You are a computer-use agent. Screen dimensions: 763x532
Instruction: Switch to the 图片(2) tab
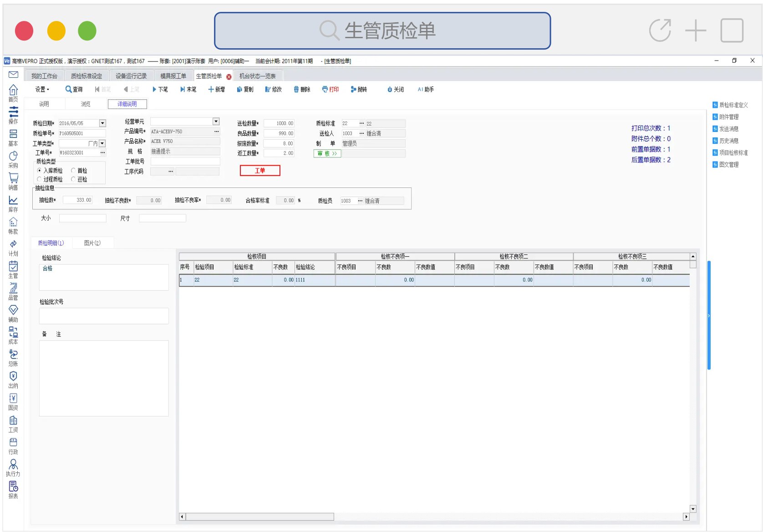coord(92,243)
